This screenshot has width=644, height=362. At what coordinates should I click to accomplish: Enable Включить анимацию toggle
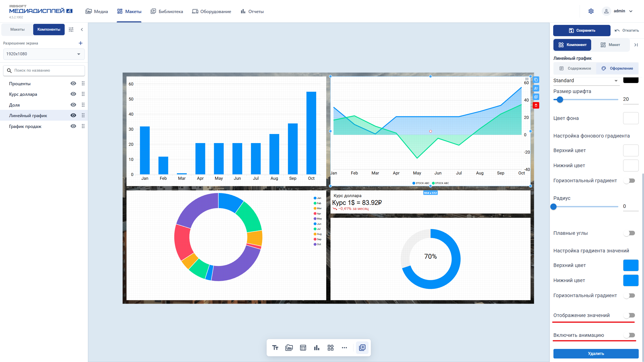pyautogui.click(x=630, y=335)
